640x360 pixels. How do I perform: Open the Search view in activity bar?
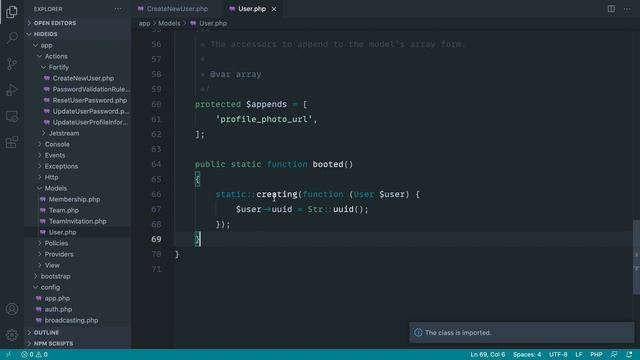tap(12, 38)
